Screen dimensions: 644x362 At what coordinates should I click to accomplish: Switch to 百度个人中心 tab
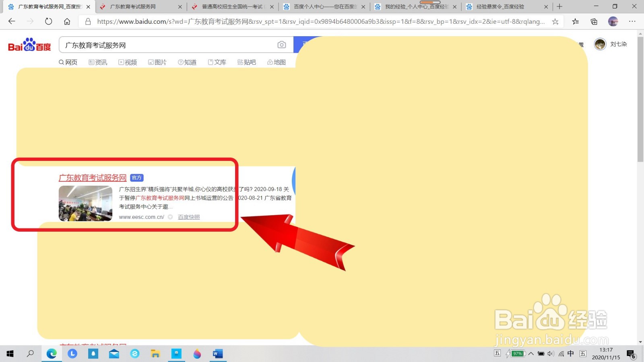(324, 7)
